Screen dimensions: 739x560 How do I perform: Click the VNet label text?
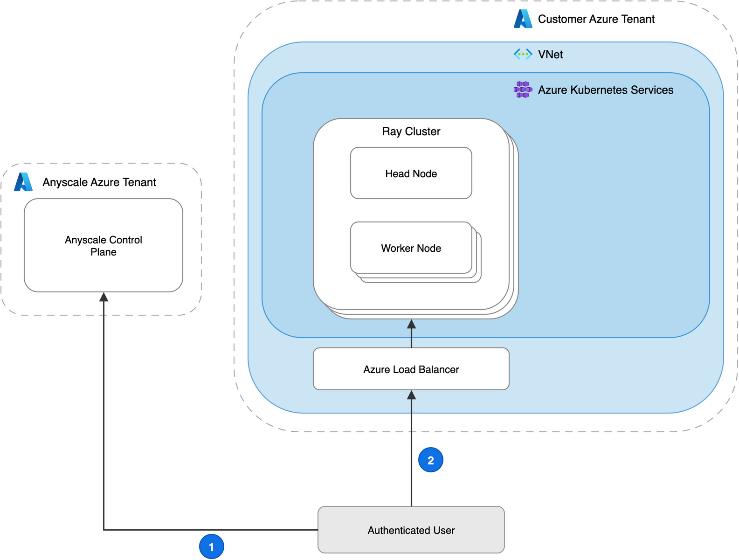pyautogui.click(x=550, y=55)
